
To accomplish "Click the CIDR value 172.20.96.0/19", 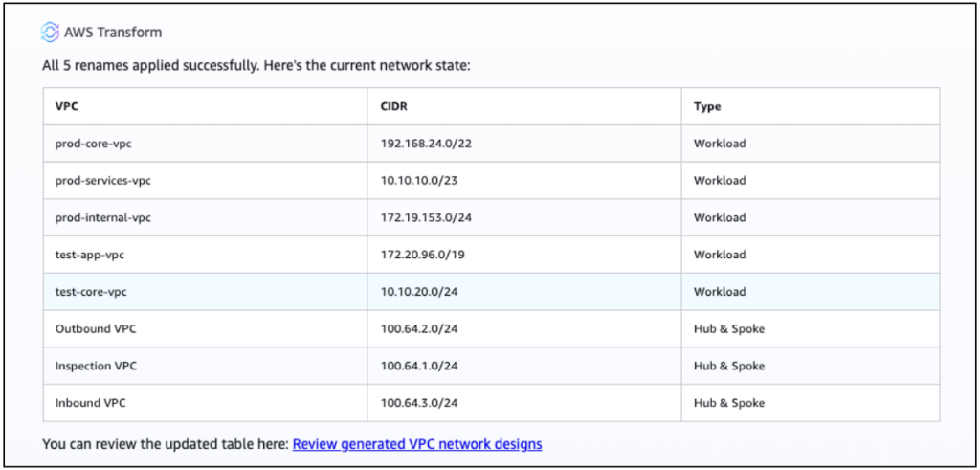I will pos(421,255).
